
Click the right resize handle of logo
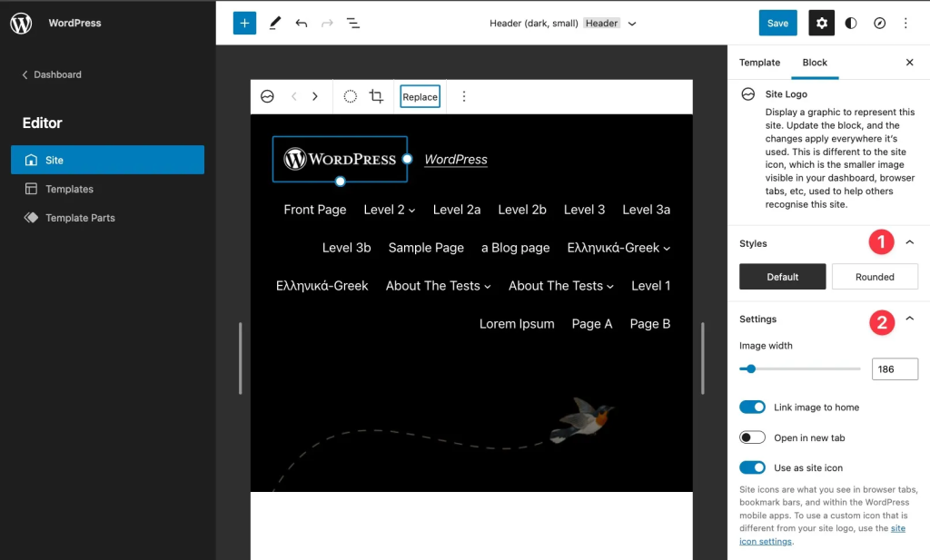coord(407,159)
